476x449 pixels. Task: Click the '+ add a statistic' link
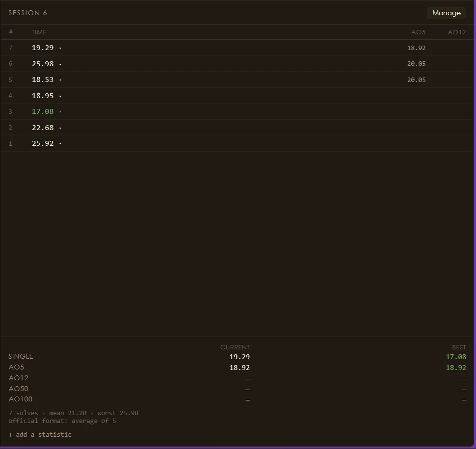pos(40,434)
